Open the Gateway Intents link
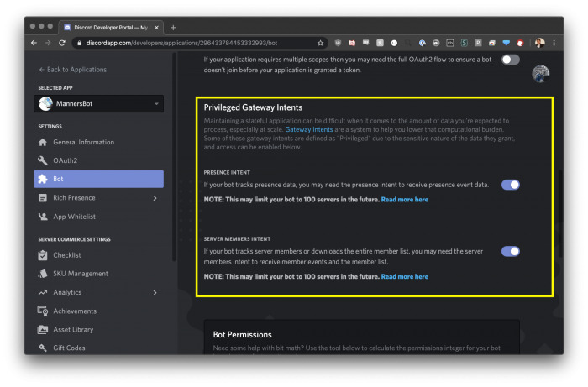This screenshot has height=387, width=588. tap(311, 130)
